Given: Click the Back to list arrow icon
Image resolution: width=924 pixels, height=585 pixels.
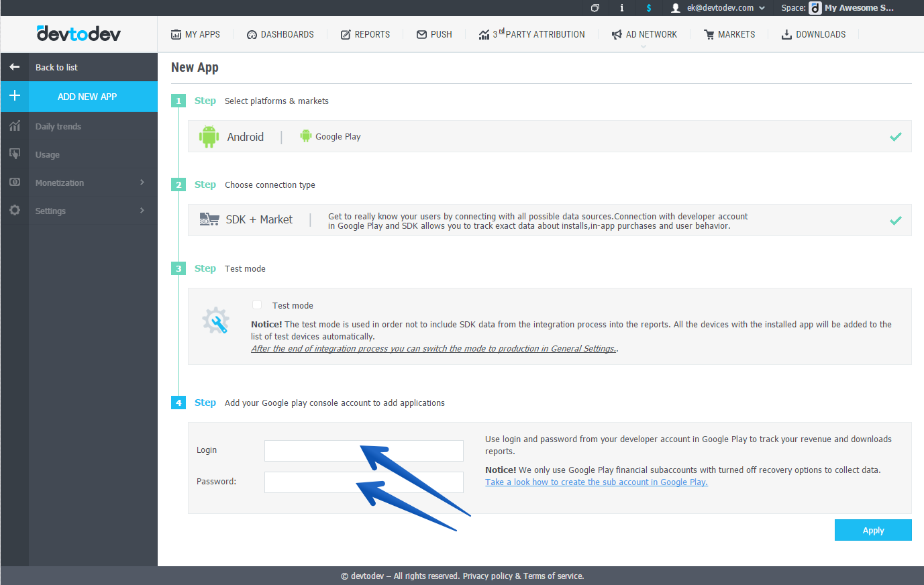Looking at the screenshot, I should point(14,67).
